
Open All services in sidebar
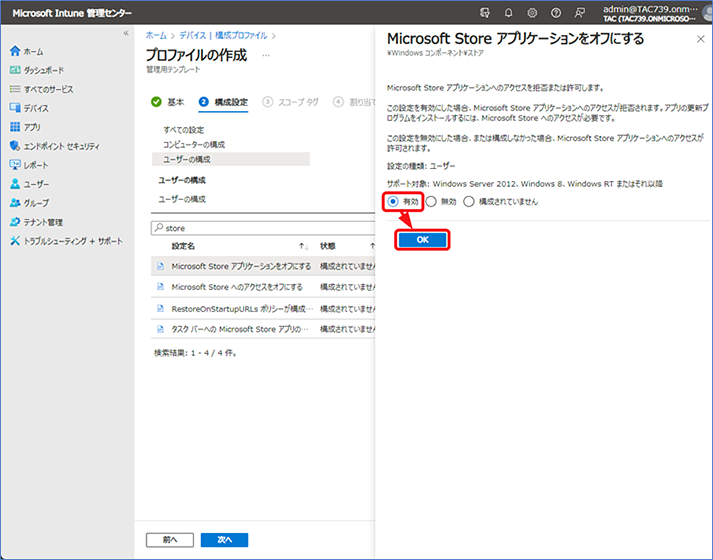[41, 89]
